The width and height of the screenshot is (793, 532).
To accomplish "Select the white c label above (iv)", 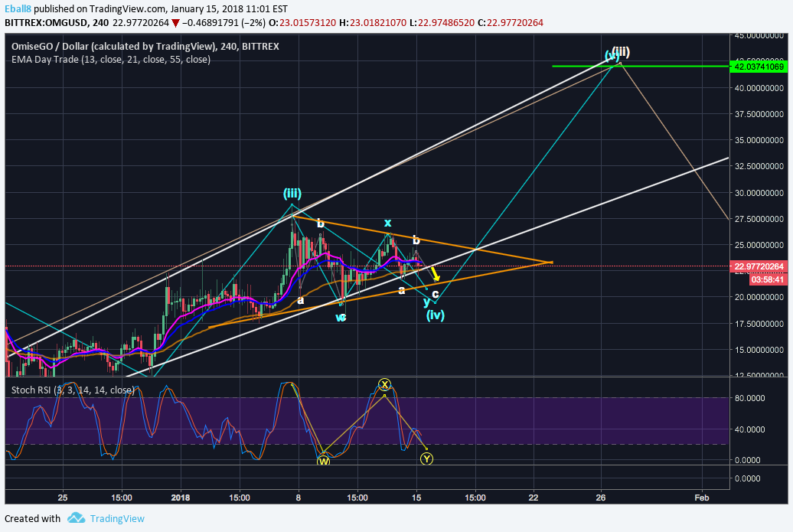I will [436, 293].
